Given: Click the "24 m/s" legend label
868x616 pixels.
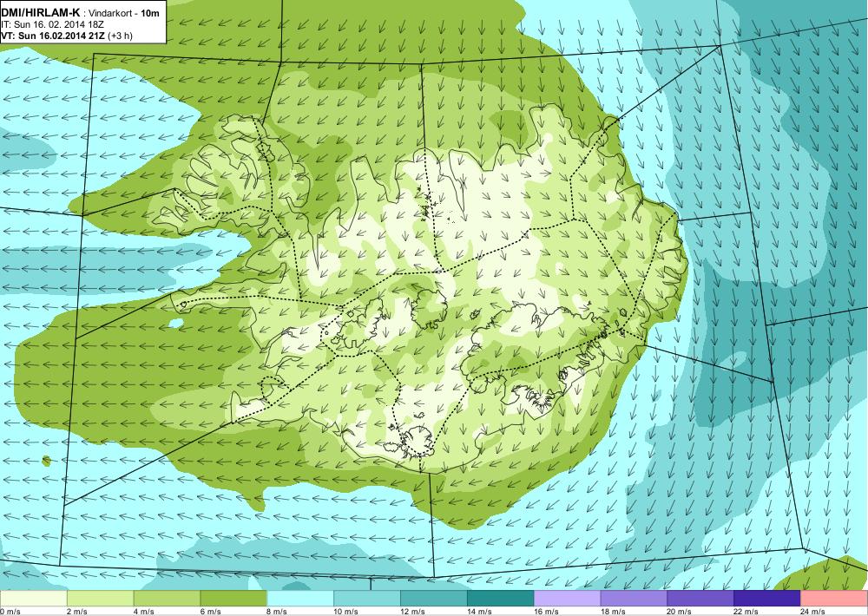Looking at the screenshot, I should [812, 612].
